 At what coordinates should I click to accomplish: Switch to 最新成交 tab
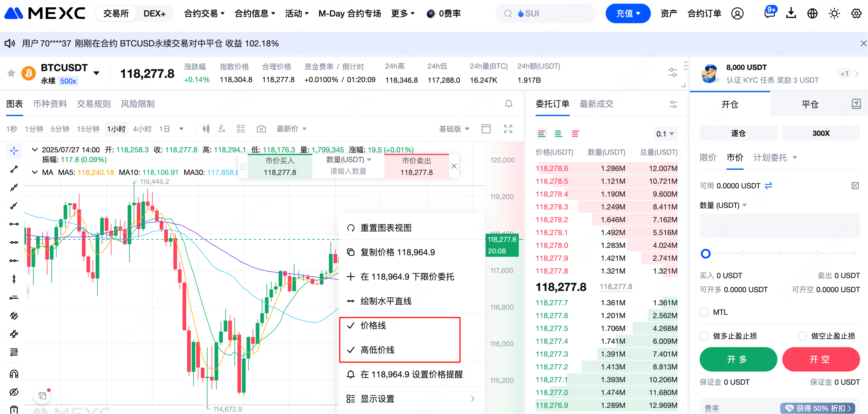pos(596,104)
